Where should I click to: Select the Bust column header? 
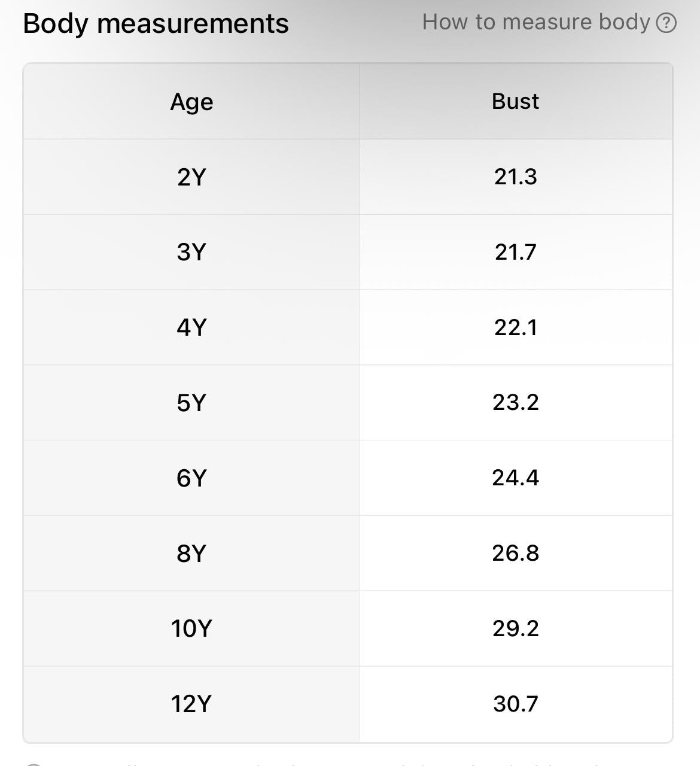click(x=515, y=102)
